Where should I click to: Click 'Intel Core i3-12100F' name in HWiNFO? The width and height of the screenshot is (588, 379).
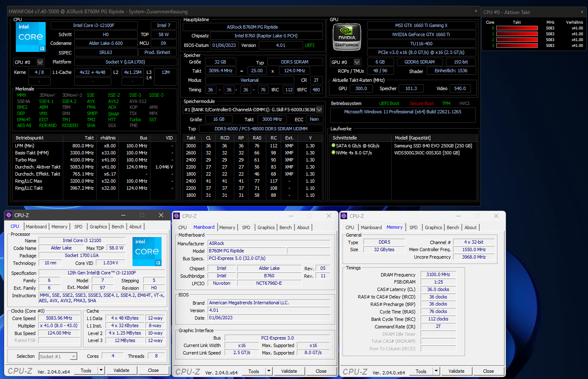94,25
